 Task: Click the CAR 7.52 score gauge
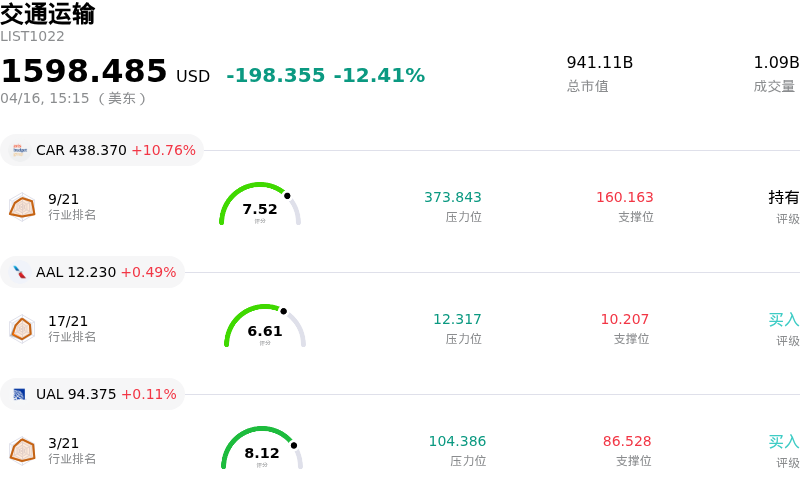coord(260,205)
